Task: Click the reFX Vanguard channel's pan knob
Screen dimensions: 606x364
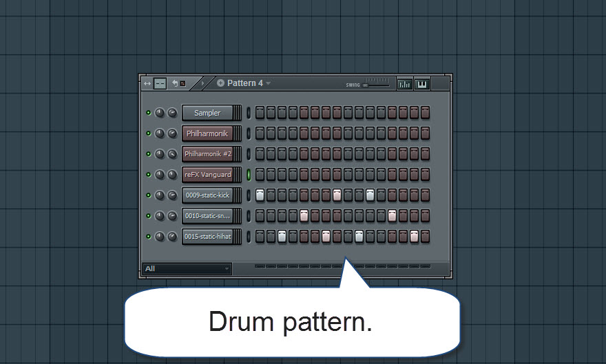Action: pos(160,175)
